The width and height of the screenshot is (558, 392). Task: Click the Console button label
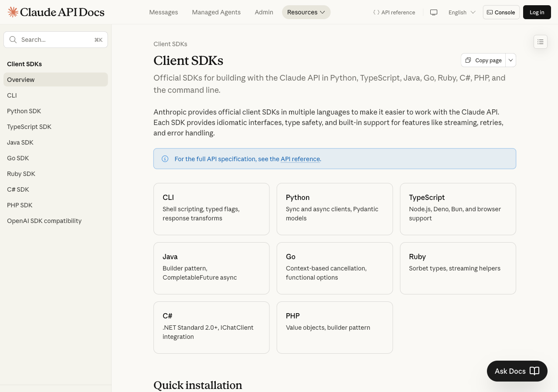tap(505, 12)
